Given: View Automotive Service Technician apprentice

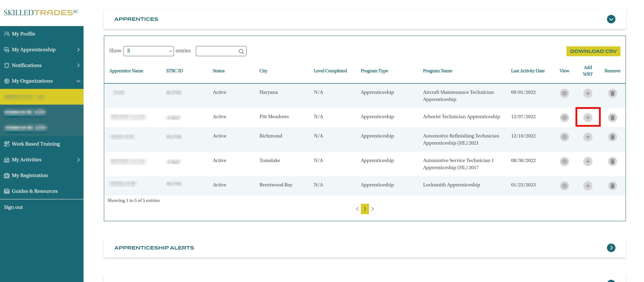Looking at the screenshot, I should click(564, 161).
